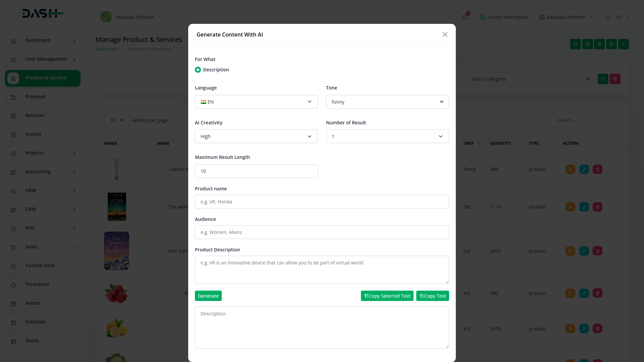The height and width of the screenshot is (362, 644).
Task: View the Woman of Light product details
Action: (x=570, y=207)
